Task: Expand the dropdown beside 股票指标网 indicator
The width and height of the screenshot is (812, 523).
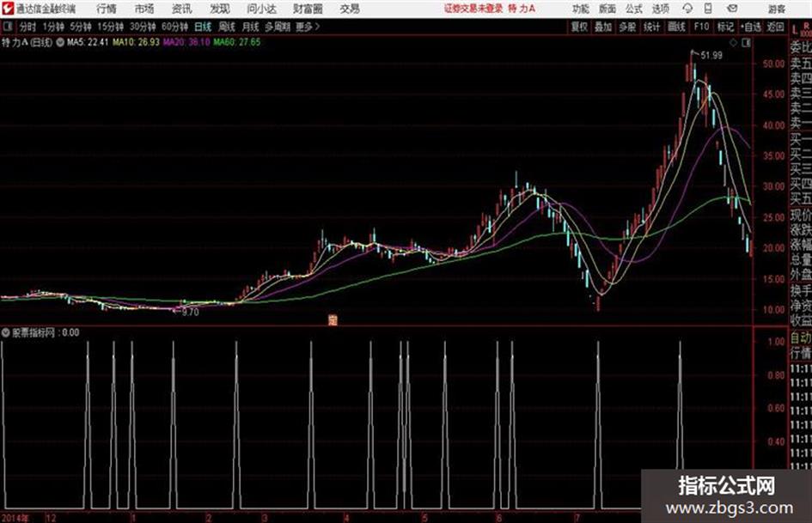Action: point(6,333)
